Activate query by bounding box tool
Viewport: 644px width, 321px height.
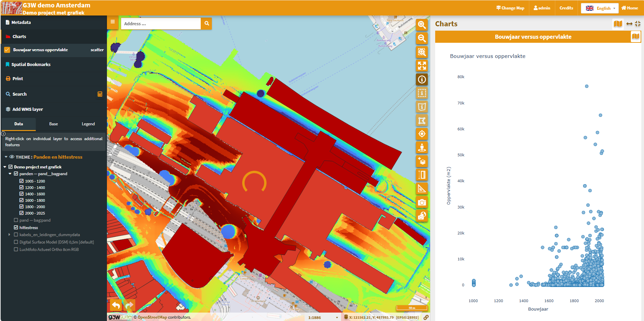422,93
